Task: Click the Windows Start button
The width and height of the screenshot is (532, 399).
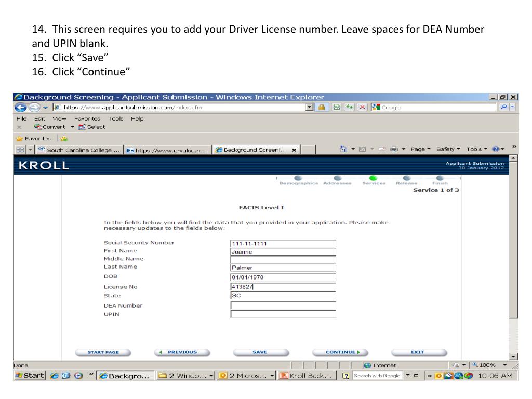Action: click(30, 376)
